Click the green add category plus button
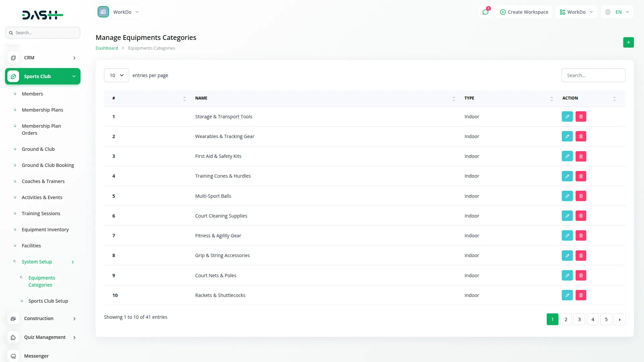The image size is (644, 362). point(628,42)
